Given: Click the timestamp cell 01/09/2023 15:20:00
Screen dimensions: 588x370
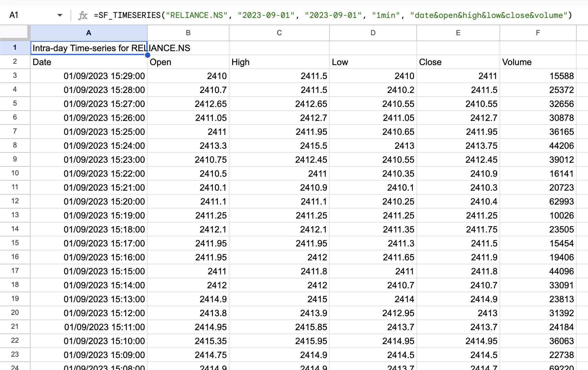Looking at the screenshot, I should (88, 201).
